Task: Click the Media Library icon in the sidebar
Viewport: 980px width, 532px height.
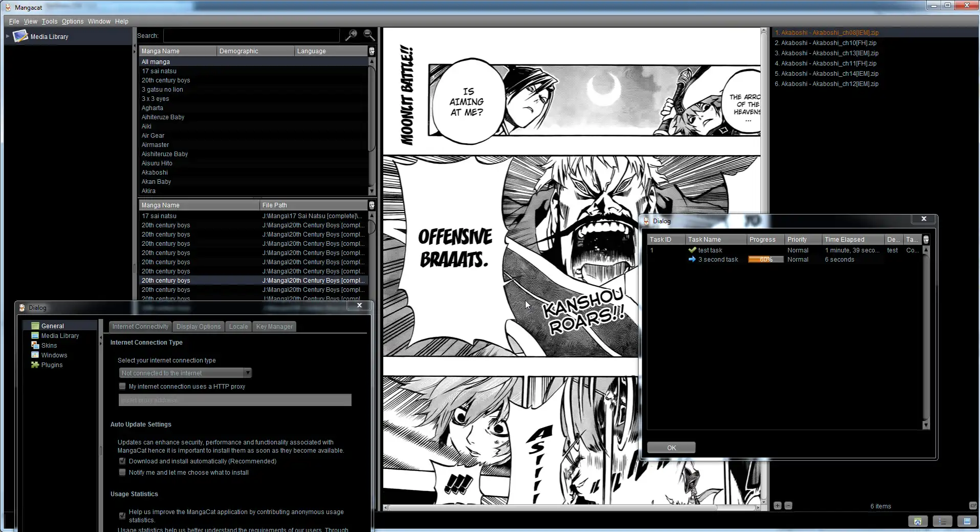Action: click(x=20, y=36)
